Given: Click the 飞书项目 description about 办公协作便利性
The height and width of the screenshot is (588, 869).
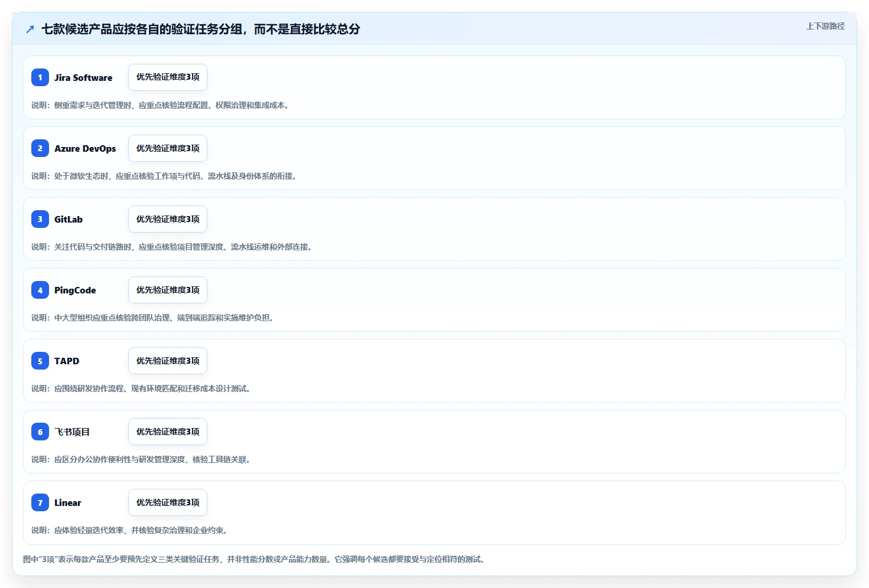Looking at the screenshot, I should (x=141, y=459).
